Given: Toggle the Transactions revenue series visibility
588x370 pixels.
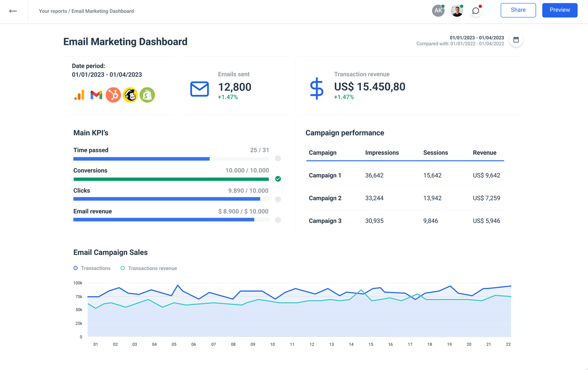Looking at the screenshot, I should pyautogui.click(x=149, y=268).
